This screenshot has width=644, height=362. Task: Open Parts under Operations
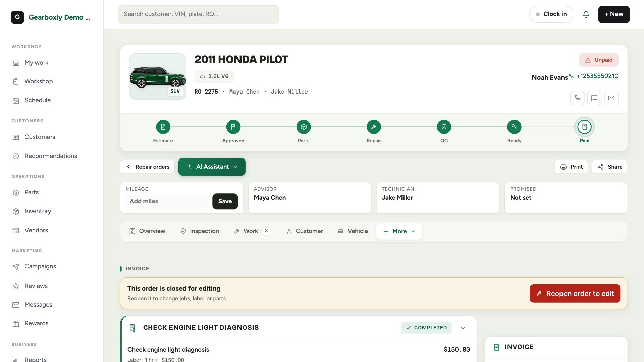32,192
